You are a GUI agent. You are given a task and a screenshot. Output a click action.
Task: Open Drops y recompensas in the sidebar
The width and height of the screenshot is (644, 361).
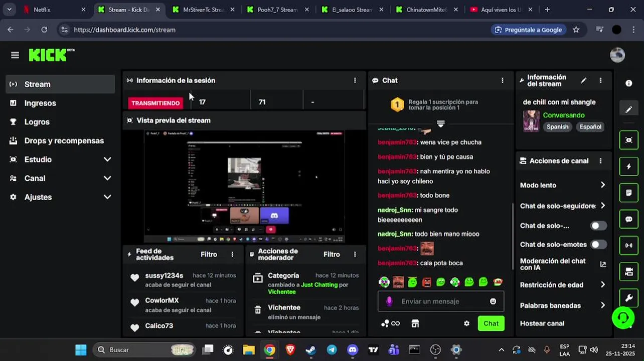click(60, 141)
